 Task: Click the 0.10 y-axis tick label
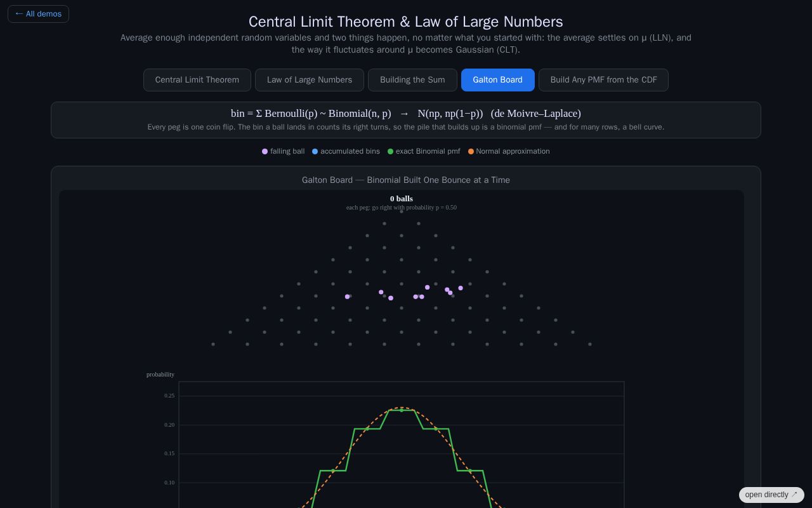coord(169,483)
